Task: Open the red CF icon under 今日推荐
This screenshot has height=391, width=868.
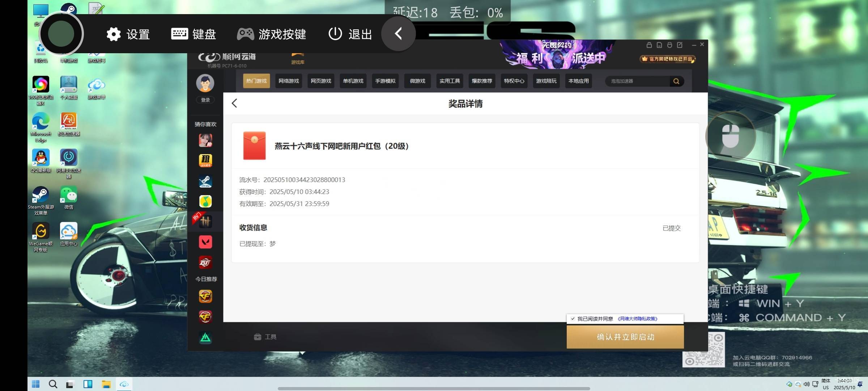Action: tap(205, 317)
